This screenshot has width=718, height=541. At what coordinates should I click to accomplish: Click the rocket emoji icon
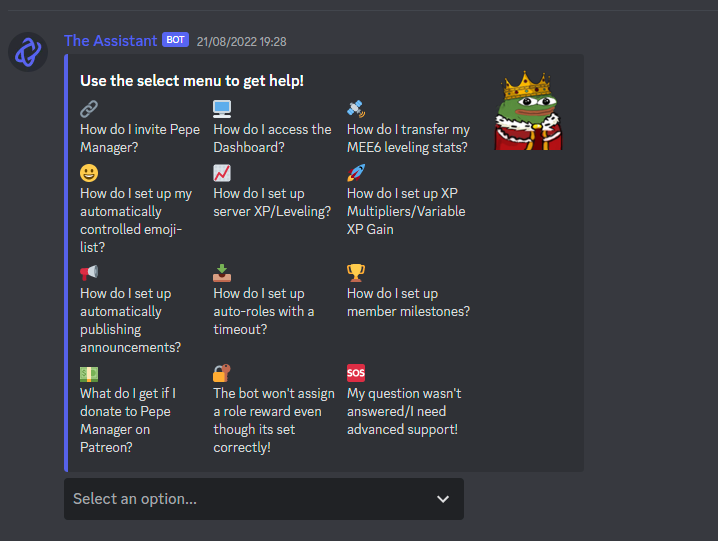click(x=356, y=173)
